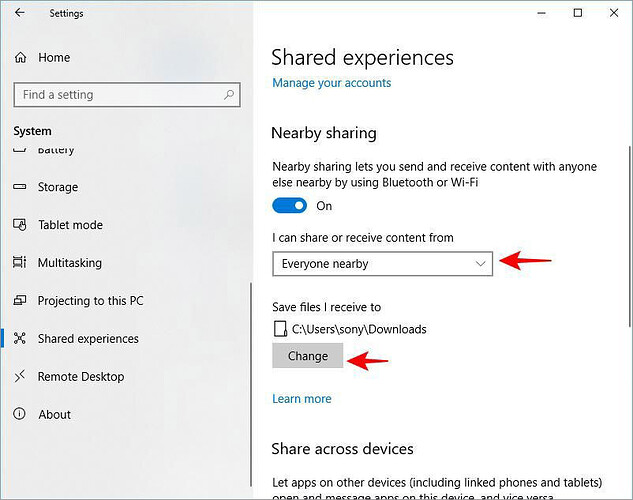This screenshot has height=500, width=633.
Task: Maximize the Settings window
Action: [578, 13]
